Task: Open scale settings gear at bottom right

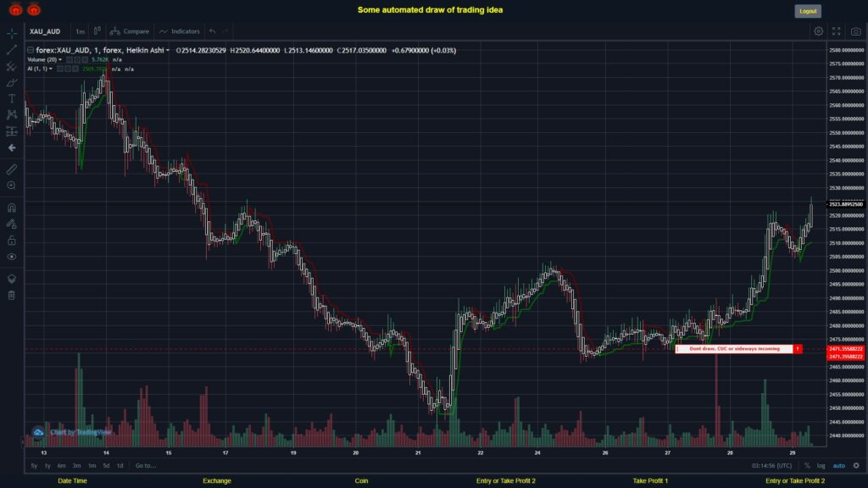Action: (856, 466)
